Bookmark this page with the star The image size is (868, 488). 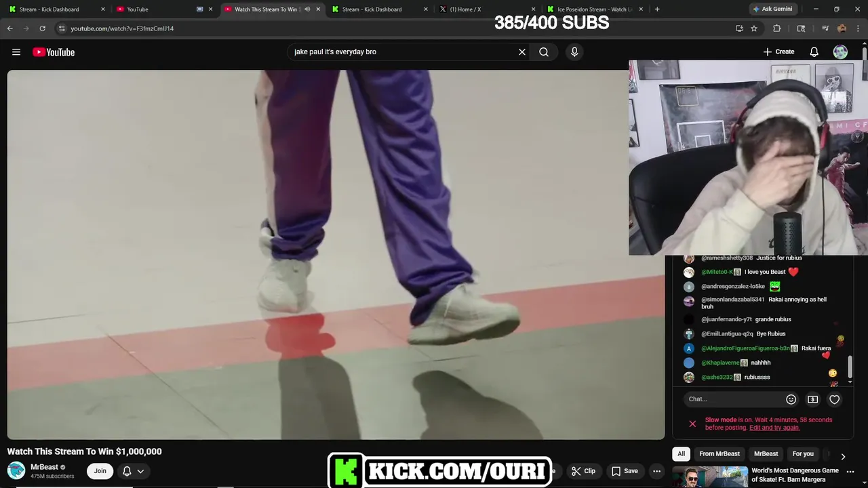click(754, 28)
